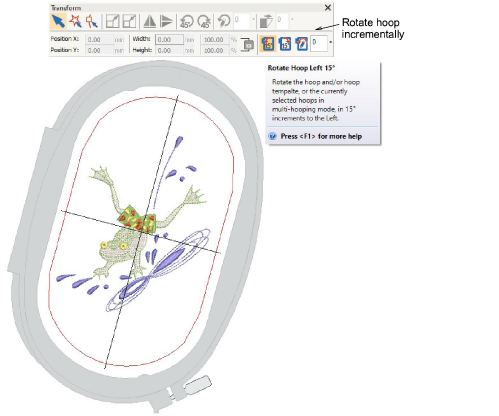
Task: Rotate hoop left 15 degrees
Action: [268, 44]
